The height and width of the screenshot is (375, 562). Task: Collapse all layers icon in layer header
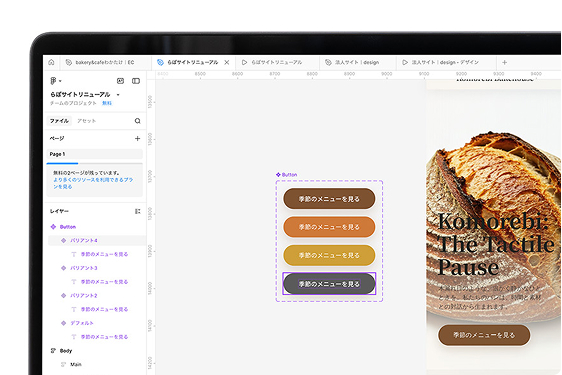137,211
